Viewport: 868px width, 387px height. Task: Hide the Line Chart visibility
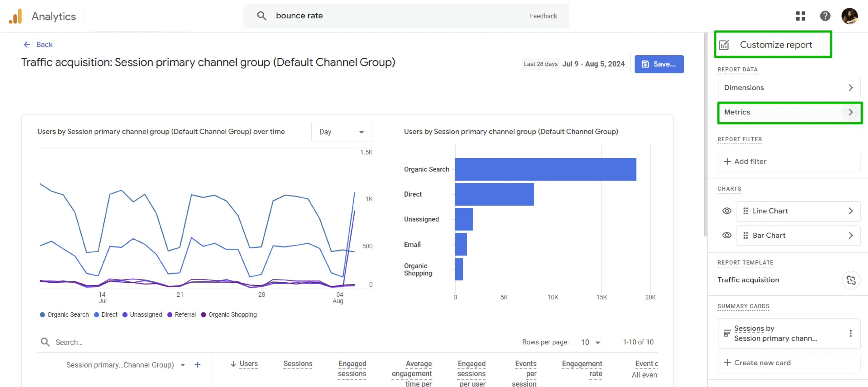click(x=727, y=211)
